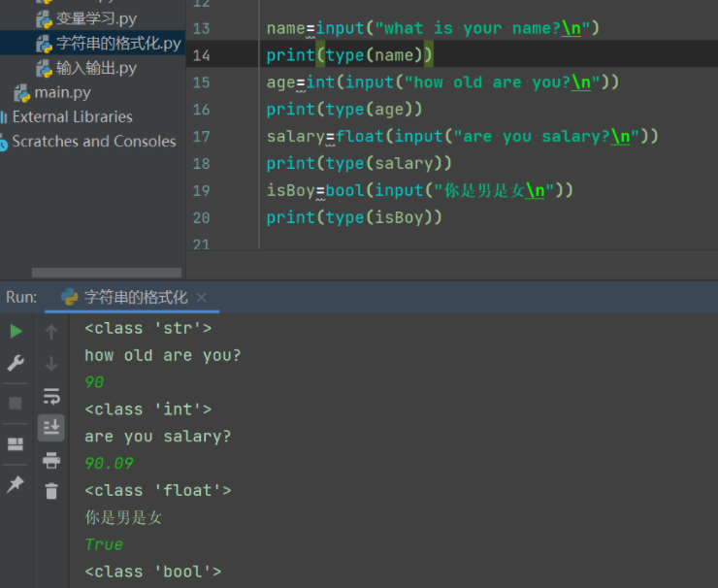Click line number 14 in the gutter

(202, 56)
